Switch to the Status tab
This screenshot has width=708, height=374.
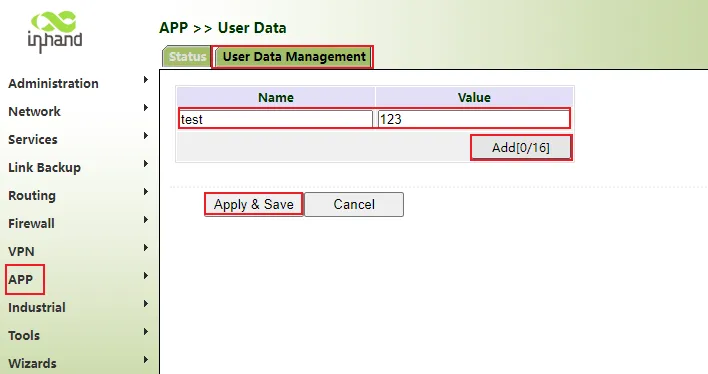point(187,57)
